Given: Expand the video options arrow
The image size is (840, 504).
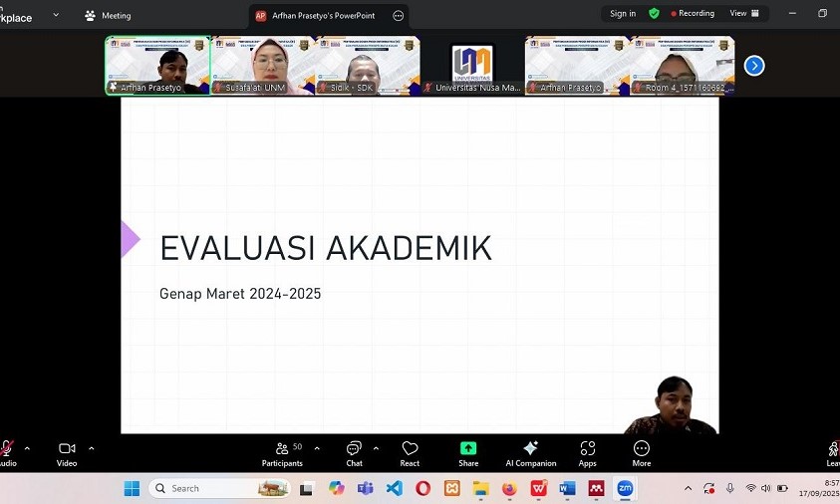Looking at the screenshot, I should (92, 448).
